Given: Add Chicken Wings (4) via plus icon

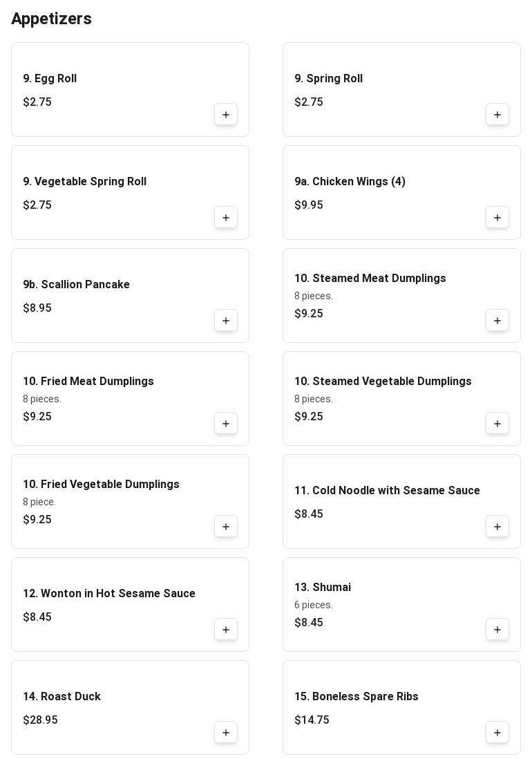Looking at the screenshot, I should [497, 218].
